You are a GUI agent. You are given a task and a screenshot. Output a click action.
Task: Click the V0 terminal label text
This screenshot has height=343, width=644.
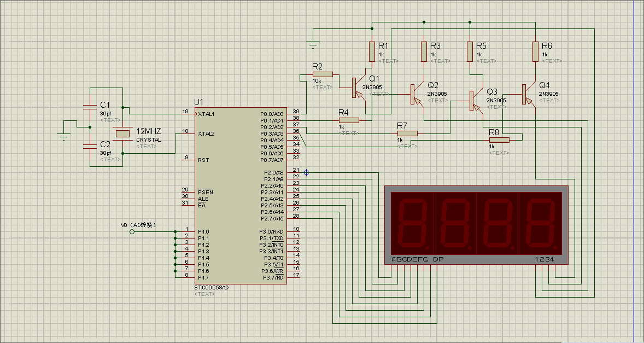point(138,225)
